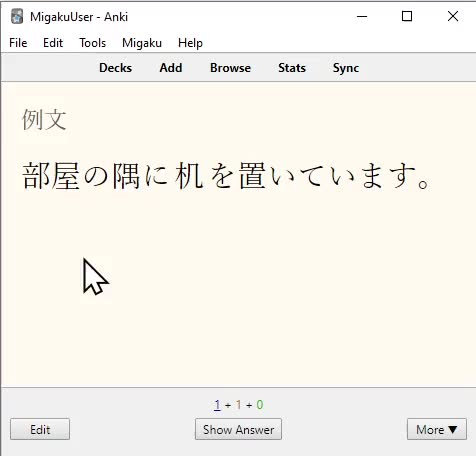Click the Anki app icon in title bar
Screen dimensions: 476x456
pos(17,16)
